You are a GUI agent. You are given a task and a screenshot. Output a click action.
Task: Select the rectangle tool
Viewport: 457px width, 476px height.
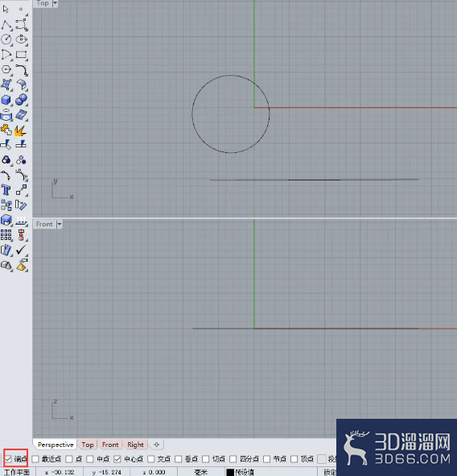pyautogui.click(x=21, y=55)
